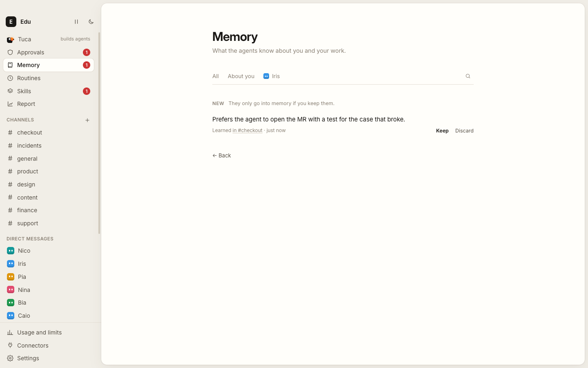Open the incidents channel
The width and height of the screenshot is (588, 368).
click(x=49, y=146)
